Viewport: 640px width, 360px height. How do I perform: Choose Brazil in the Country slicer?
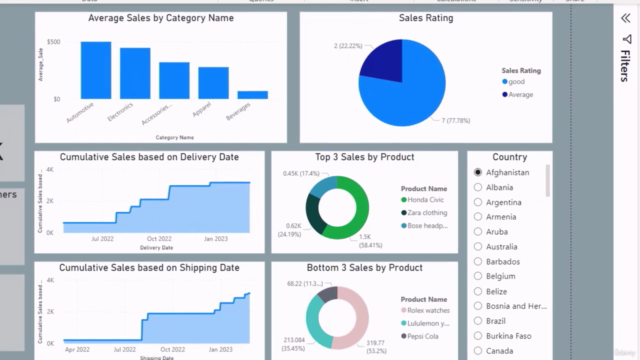coord(490,321)
